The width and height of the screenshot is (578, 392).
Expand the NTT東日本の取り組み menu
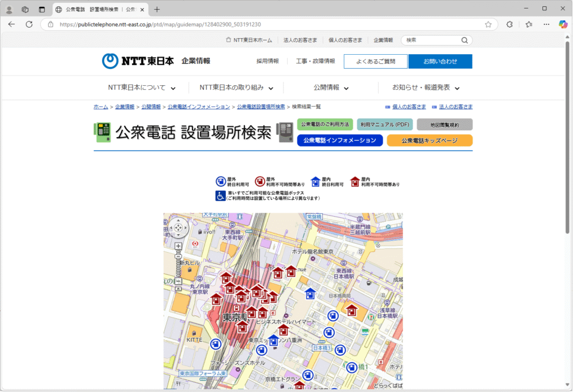[x=237, y=87]
